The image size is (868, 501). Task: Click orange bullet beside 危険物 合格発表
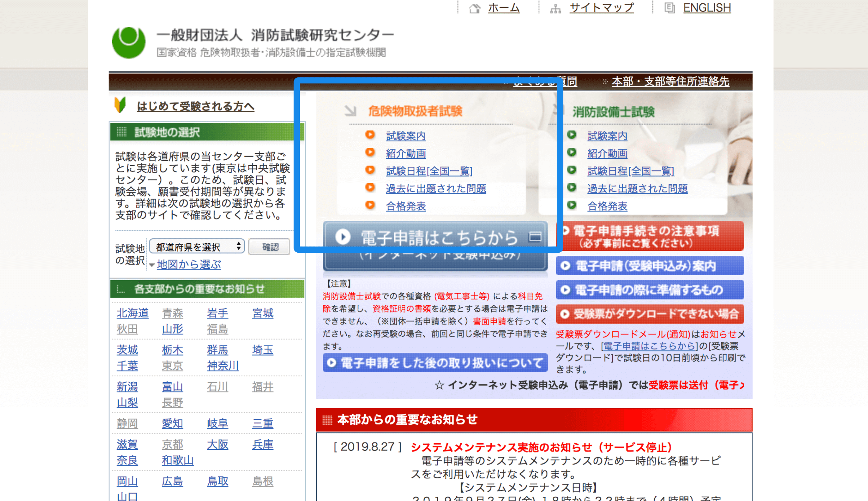click(370, 205)
